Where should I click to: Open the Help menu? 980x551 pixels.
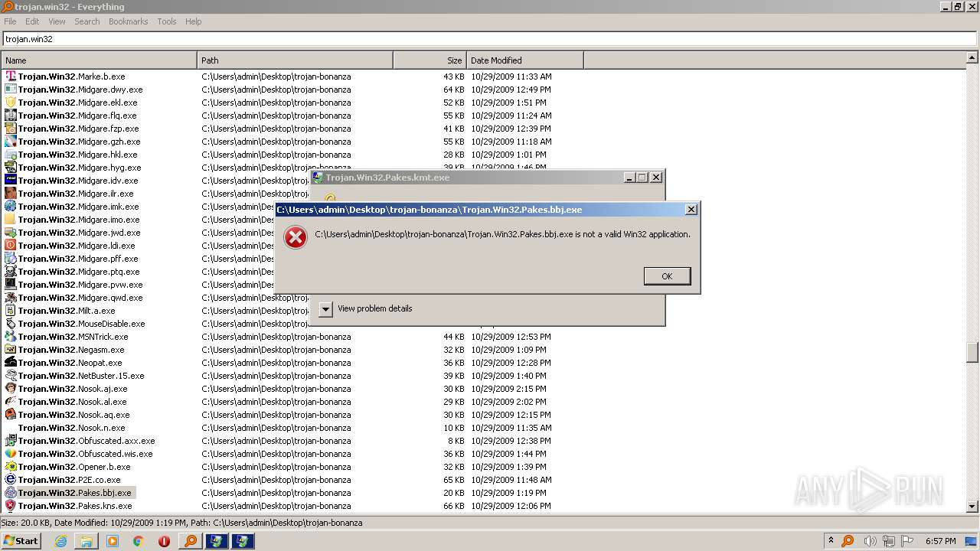pyautogui.click(x=194, y=21)
